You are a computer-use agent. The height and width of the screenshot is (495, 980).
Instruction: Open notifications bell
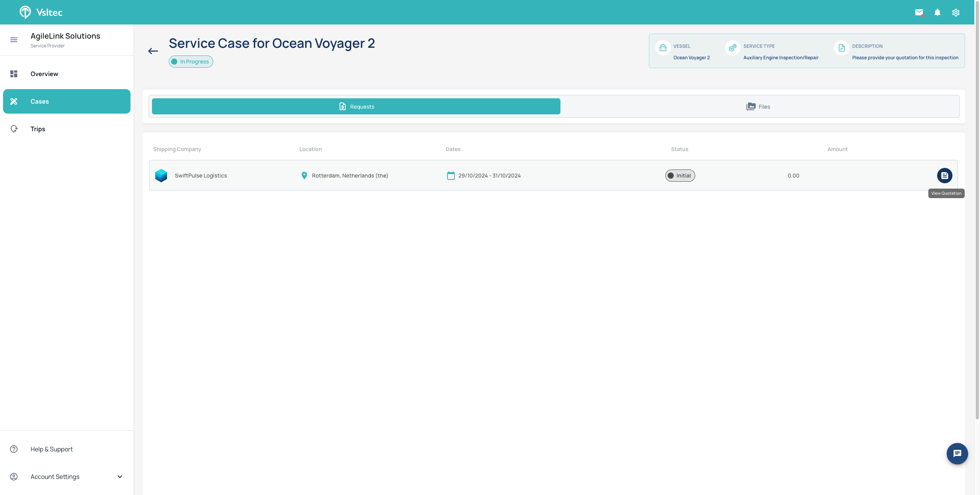938,12
